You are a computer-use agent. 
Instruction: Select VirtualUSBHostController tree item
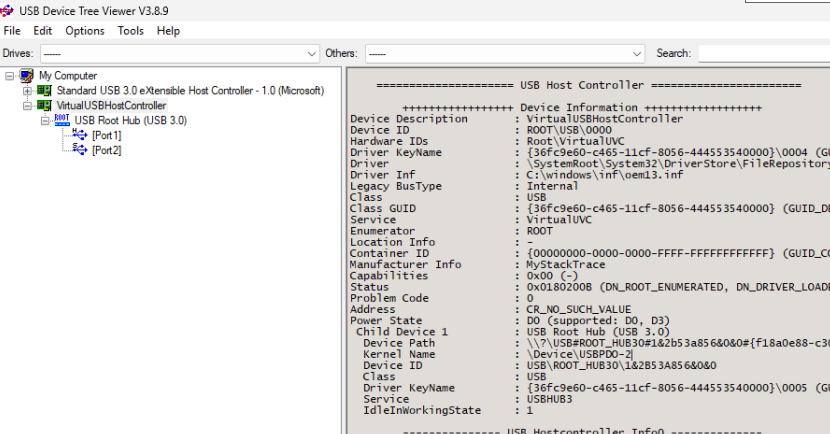[x=111, y=105]
